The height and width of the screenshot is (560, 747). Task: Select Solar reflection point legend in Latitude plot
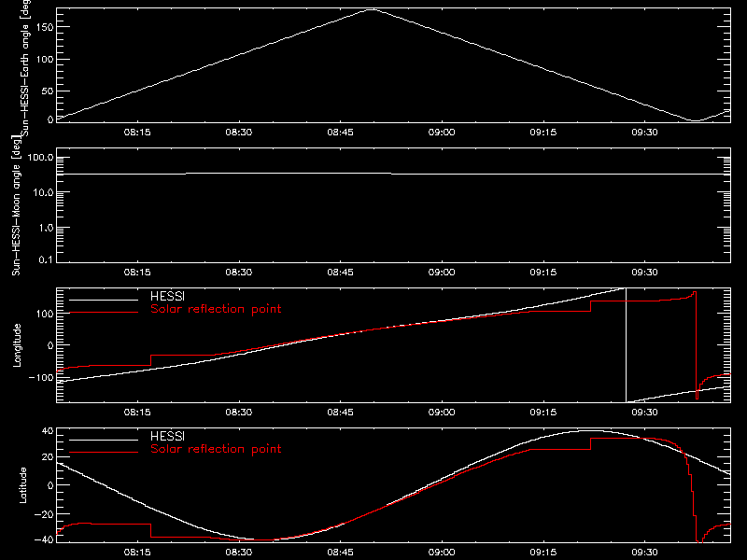(216, 449)
